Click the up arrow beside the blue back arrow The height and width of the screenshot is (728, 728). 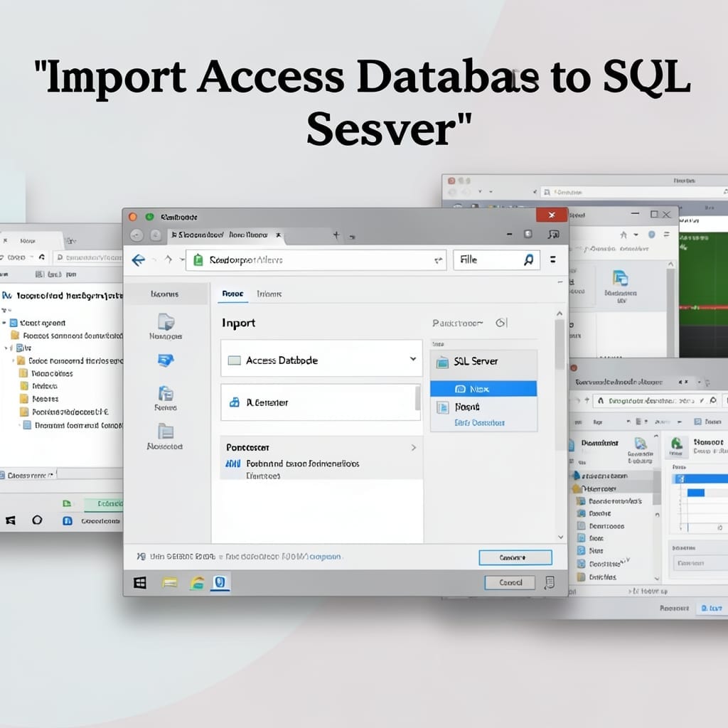168,259
